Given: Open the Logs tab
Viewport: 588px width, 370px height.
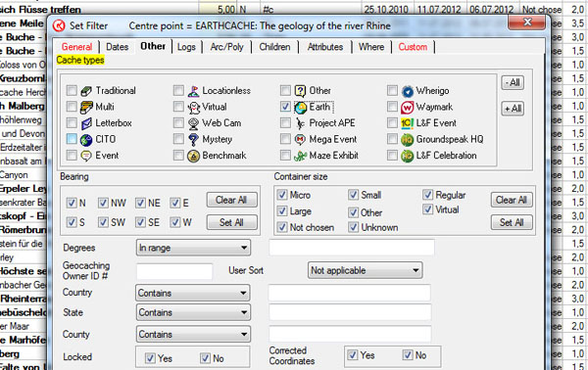Looking at the screenshot, I should [x=186, y=47].
